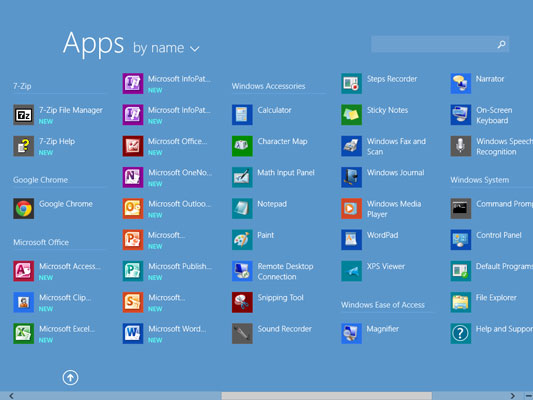Open the Calculator icon
The height and width of the screenshot is (400, 533).
(242, 115)
